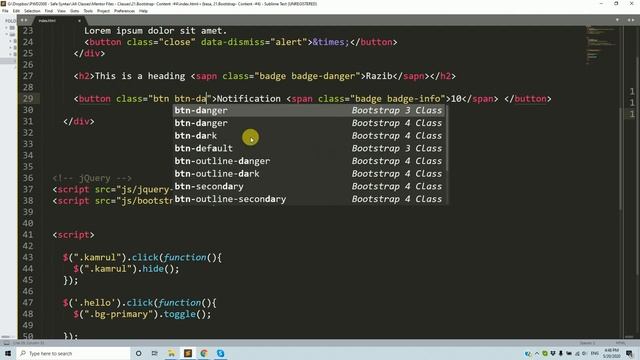The height and width of the screenshot is (360, 640).
Task: Pick btn-outline-dark from autocomplete list
Action: pos(309,174)
